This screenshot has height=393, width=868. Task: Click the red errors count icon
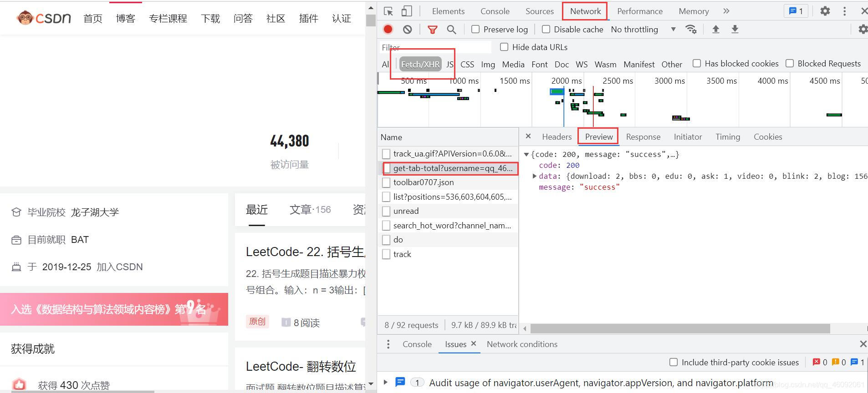tap(816, 362)
